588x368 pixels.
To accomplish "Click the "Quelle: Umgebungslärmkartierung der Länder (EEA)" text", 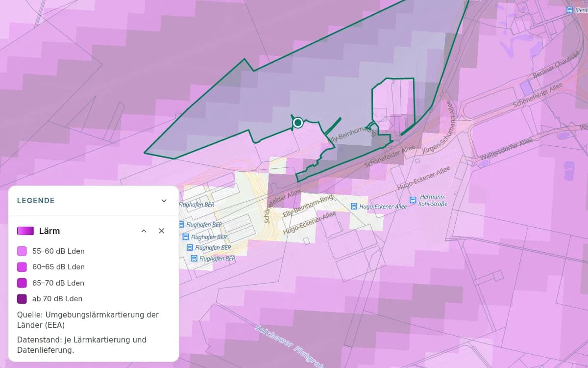I will (x=88, y=319).
